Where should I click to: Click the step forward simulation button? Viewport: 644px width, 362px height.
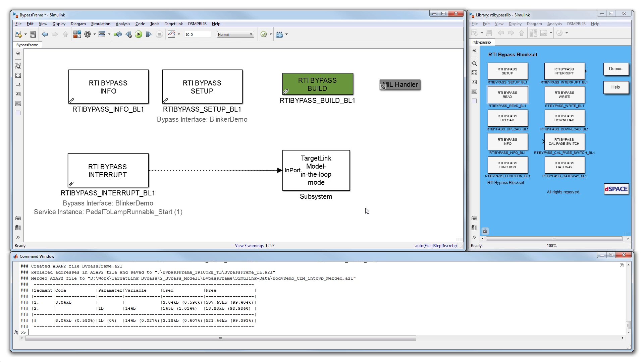149,34
